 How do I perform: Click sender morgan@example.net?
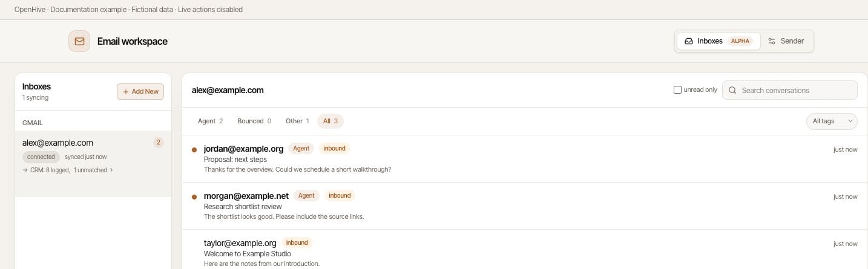(x=246, y=196)
